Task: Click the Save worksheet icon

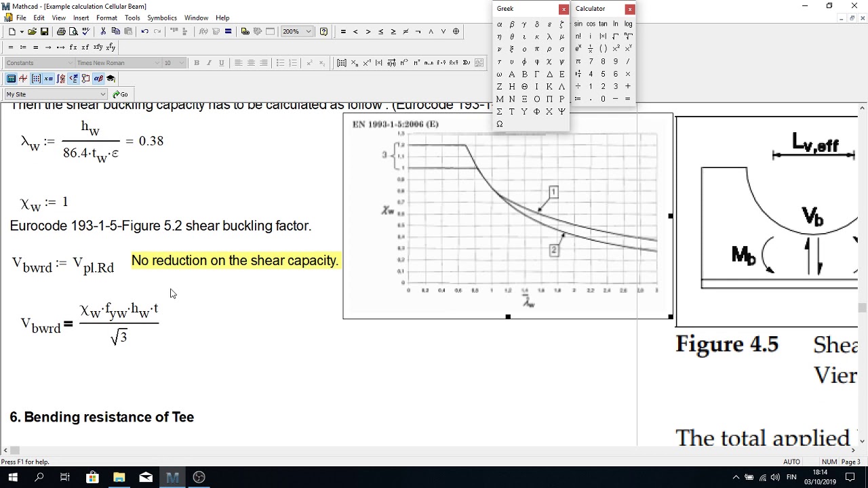Action: tap(44, 31)
